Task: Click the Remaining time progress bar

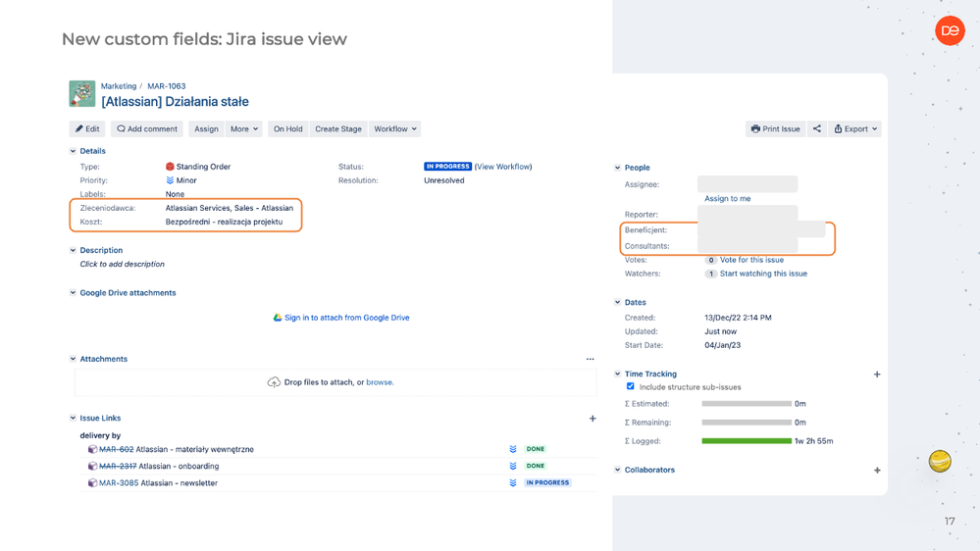Action: point(747,423)
